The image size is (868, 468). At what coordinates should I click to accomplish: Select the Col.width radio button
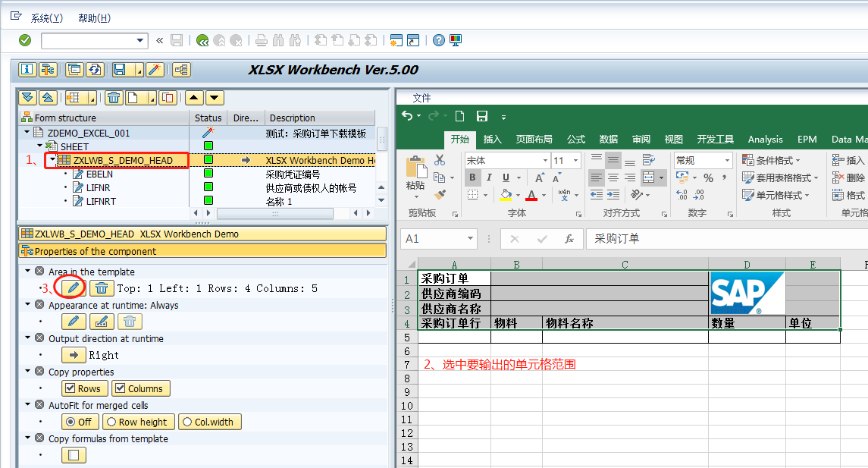tap(187, 422)
